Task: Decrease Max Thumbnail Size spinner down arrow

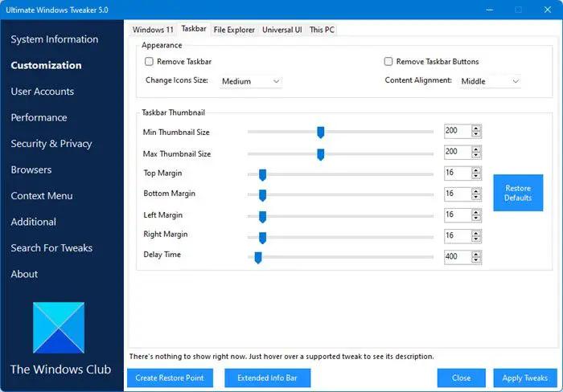Action: pos(476,155)
